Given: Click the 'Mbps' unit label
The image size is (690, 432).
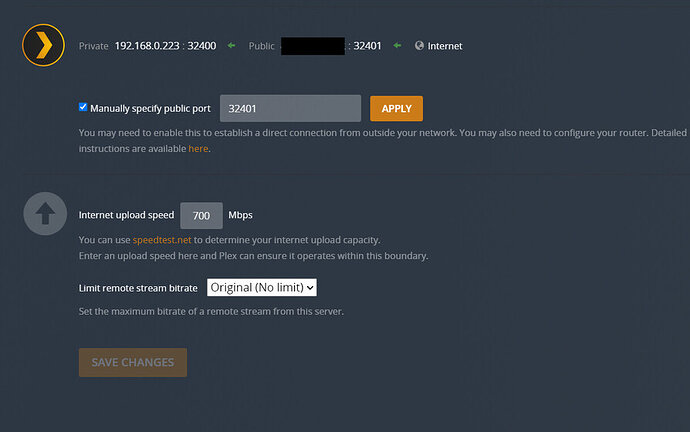Looking at the screenshot, I should point(240,215).
